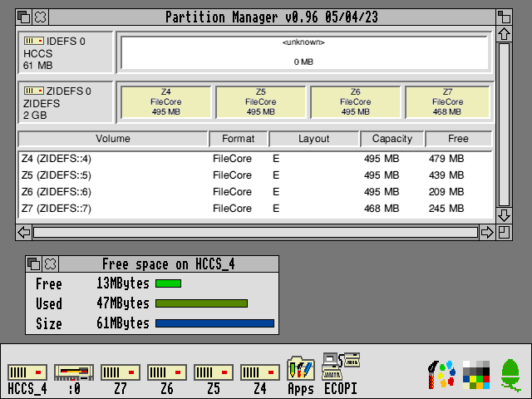The height and width of the screenshot is (399, 532).
Task: Select the Z6 (ZIDEFS::6) volume row
Action: (255, 192)
